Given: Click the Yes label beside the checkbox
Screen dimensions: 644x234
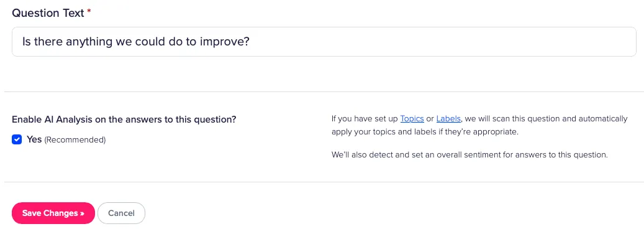Looking at the screenshot, I should pyautogui.click(x=34, y=139).
